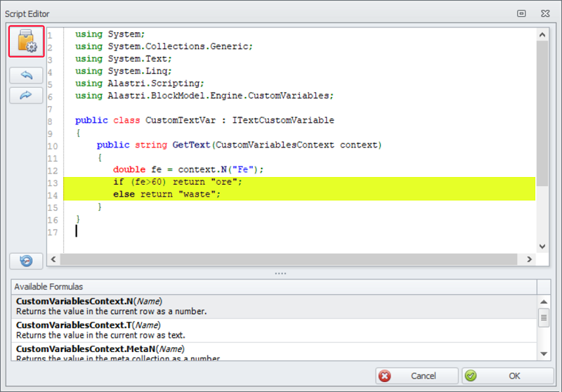The image size is (562, 392).
Task: Click the 'using Alastri.Scripting;' line
Action: click(x=139, y=83)
